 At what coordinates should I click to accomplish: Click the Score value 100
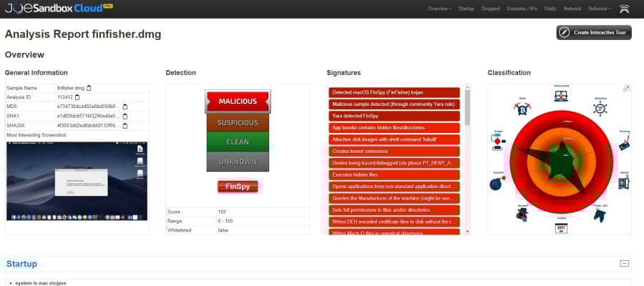pyautogui.click(x=221, y=212)
